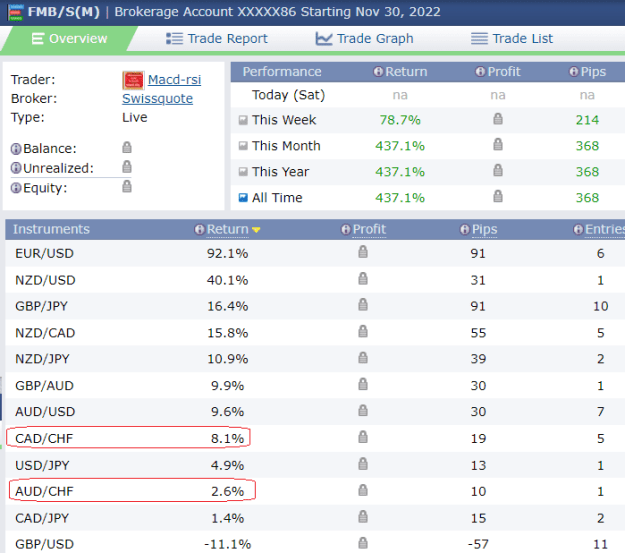Go to the Trade List tab
Image resolution: width=625 pixels, height=553 pixels.
(x=512, y=39)
